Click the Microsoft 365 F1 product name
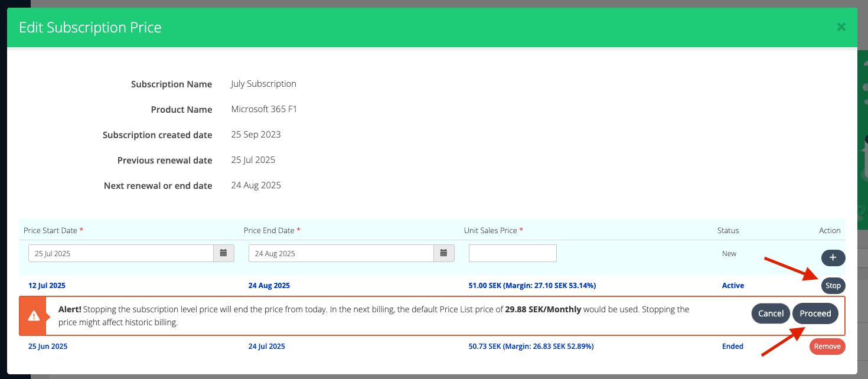Viewport: 868px width, 379px height. coord(264,109)
